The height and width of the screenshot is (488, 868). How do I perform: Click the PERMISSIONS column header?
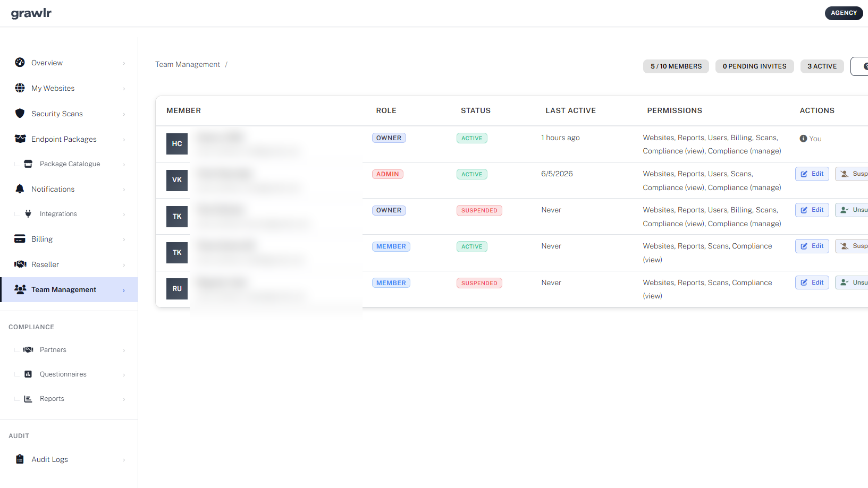[x=675, y=110]
